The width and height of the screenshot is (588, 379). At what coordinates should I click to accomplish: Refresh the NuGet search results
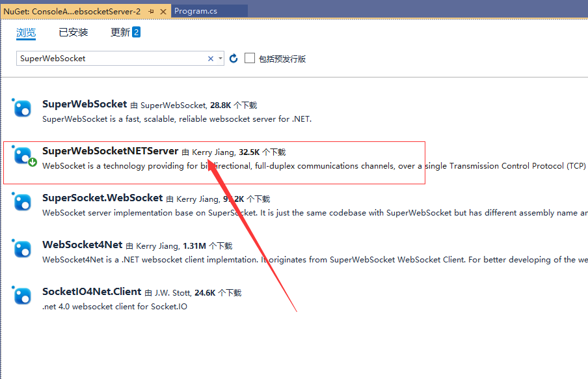point(234,58)
